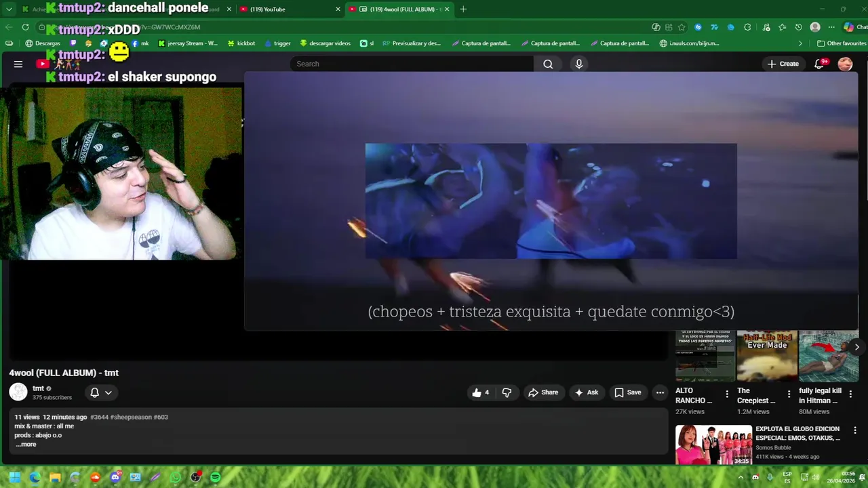Open the trigger bookmark
Screen dimensions: 868x488
(277, 43)
